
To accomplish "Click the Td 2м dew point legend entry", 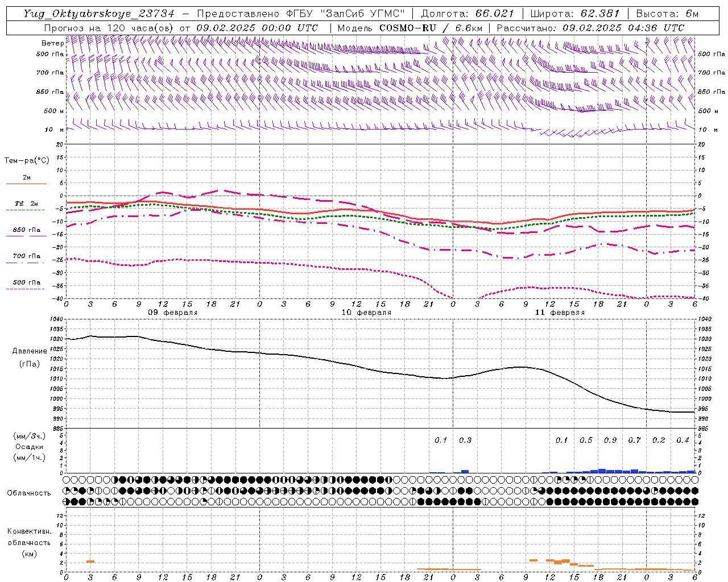I will pyautogui.click(x=27, y=203).
